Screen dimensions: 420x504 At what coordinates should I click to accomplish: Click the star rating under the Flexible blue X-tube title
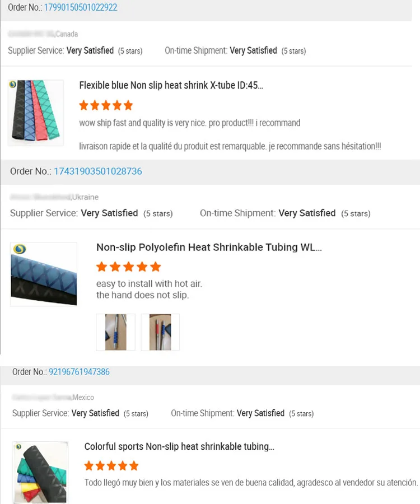(106, 105)
